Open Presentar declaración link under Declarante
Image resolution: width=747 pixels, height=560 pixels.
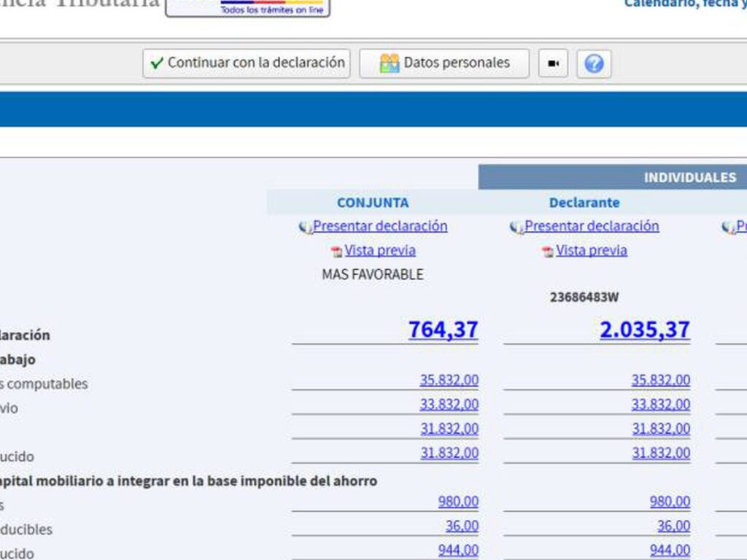coord(592,226)
